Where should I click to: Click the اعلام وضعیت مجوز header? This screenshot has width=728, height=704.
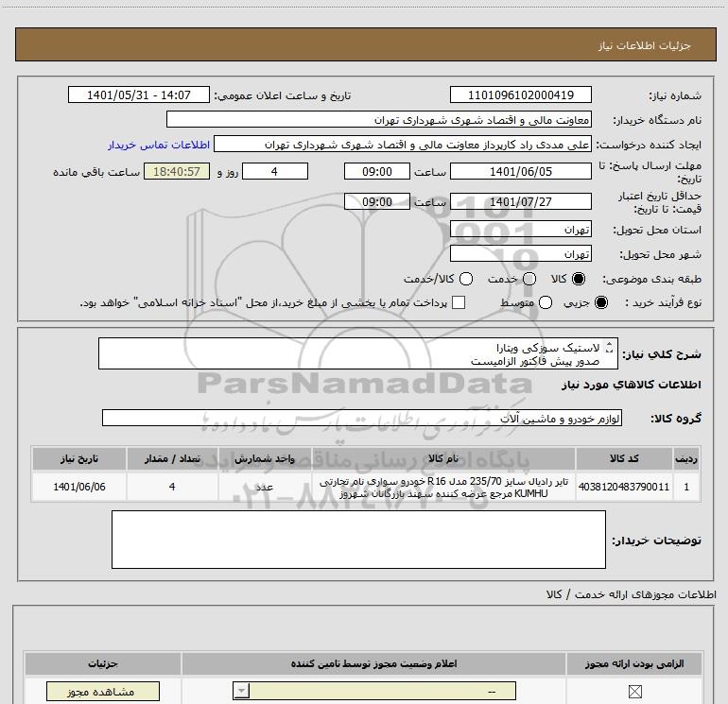(x=373, y=663)
